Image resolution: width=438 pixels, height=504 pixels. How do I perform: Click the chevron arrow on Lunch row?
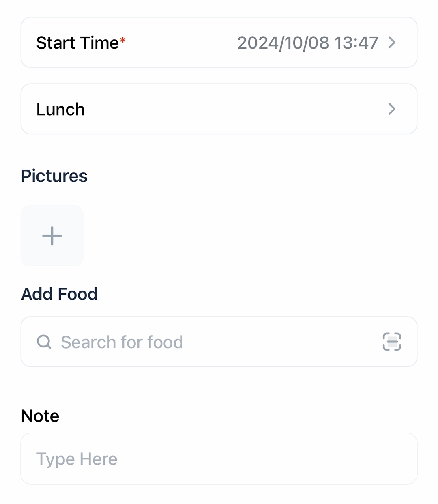coord(392,109)
